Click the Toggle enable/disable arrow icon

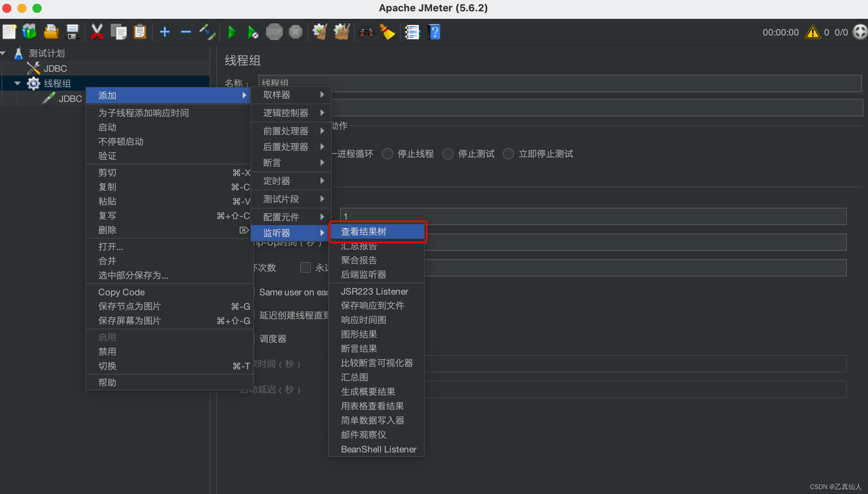point(207,32)
